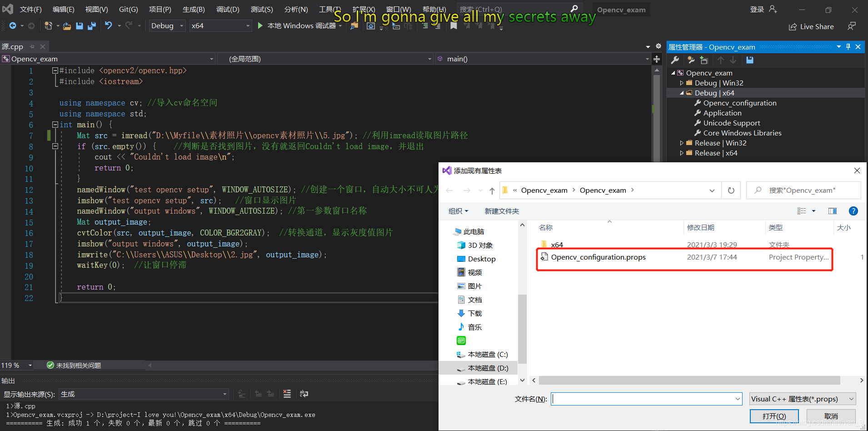Click the navigate backward arrow in toolbar

click(x=13, y=26)
